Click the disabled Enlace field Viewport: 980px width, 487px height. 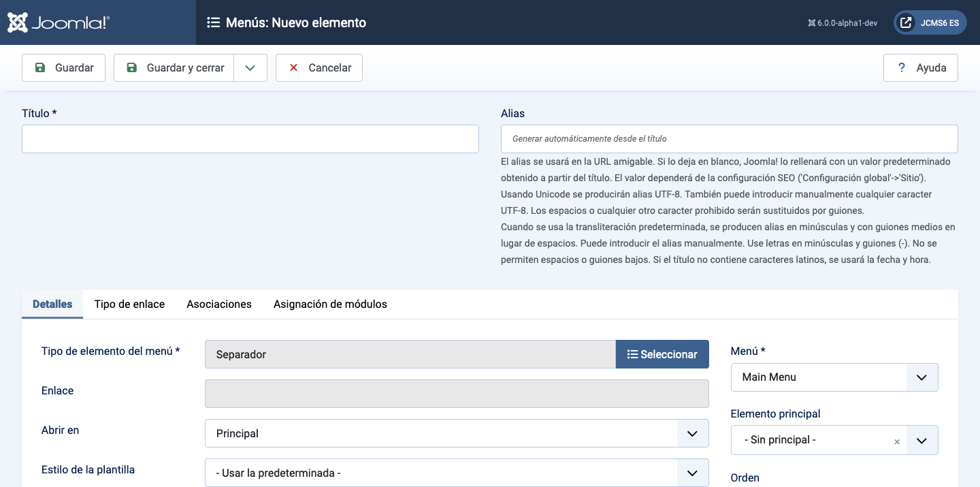coord(457,394)
